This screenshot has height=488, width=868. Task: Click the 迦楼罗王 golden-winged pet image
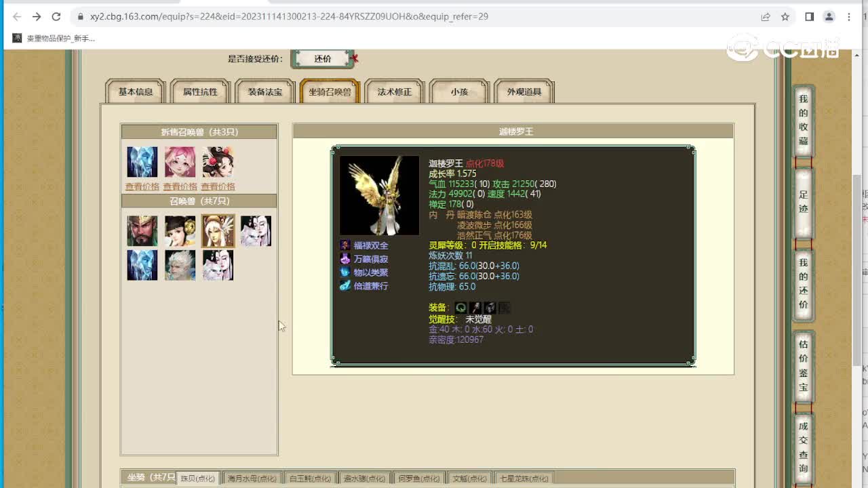379,195
